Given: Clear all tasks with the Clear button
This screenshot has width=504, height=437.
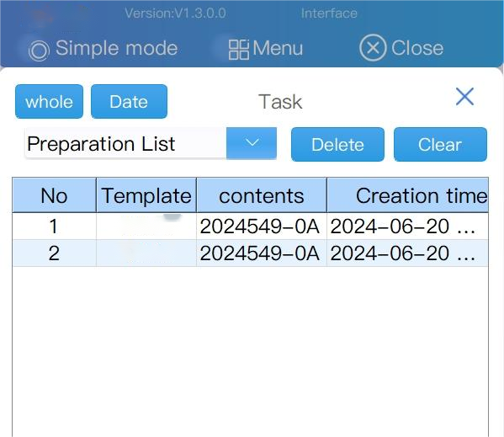Looking at the screenshot, I should (x=440, y=144).
